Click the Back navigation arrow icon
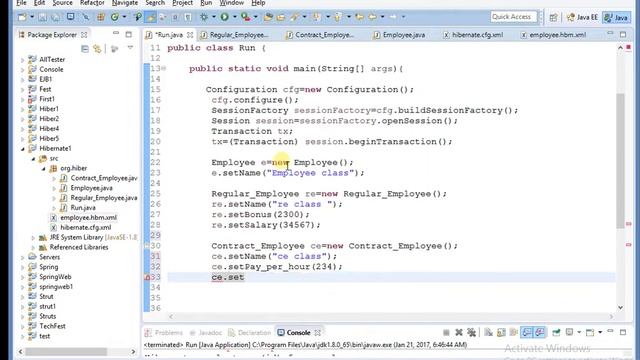Image resolution: width=640 pixels, height=360 pixels. [x=373, y=17]
